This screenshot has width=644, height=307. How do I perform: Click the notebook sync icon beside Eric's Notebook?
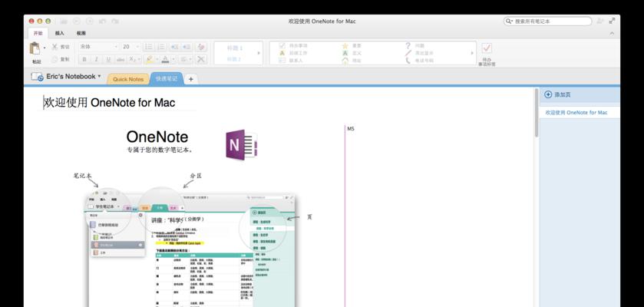(x=37, y=77)
